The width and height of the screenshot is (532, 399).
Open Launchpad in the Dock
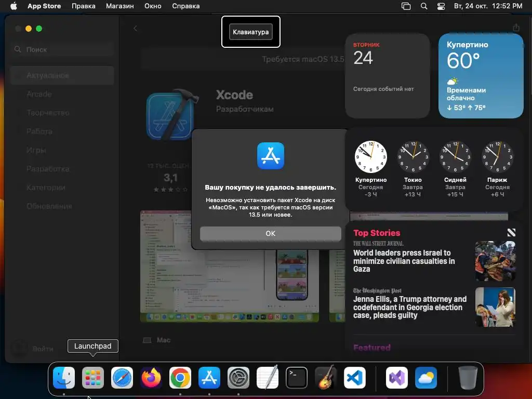coord(93,378)
